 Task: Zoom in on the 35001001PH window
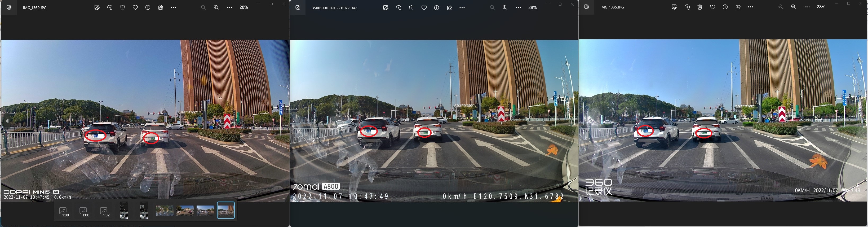coord(505,7)
